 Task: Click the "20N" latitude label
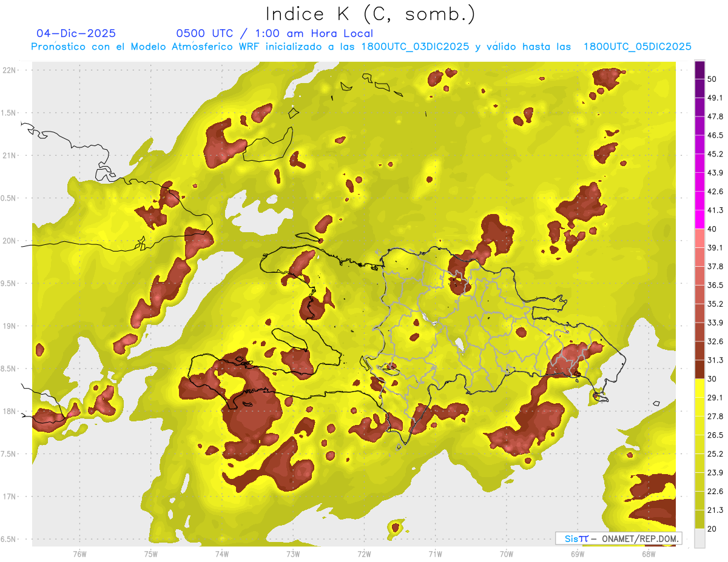[10, 241]
